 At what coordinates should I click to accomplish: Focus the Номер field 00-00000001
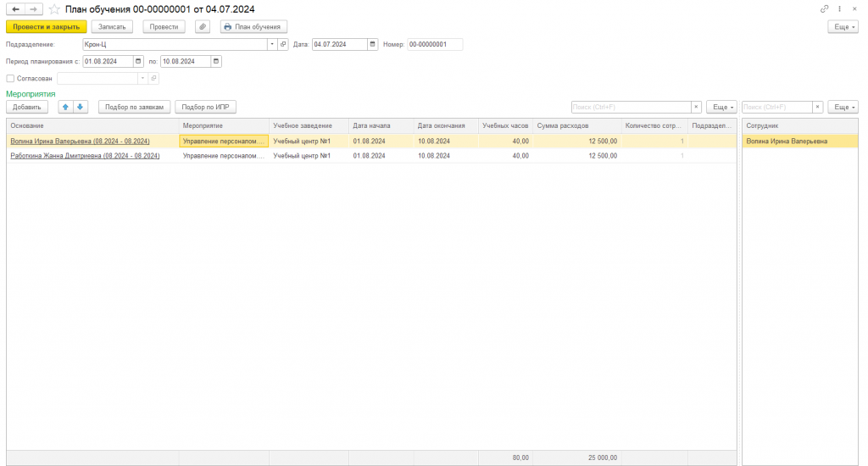tap(435, 44)
